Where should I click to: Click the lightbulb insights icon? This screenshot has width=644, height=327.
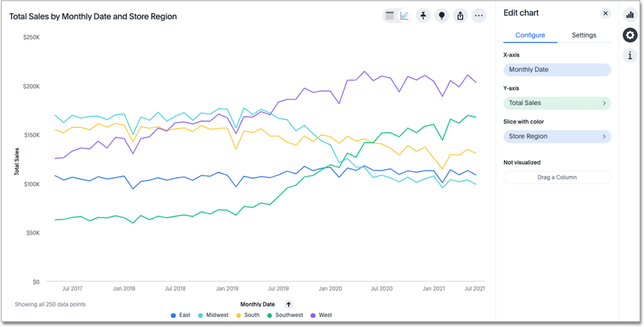pyautogui.click(x=442, y=16)
